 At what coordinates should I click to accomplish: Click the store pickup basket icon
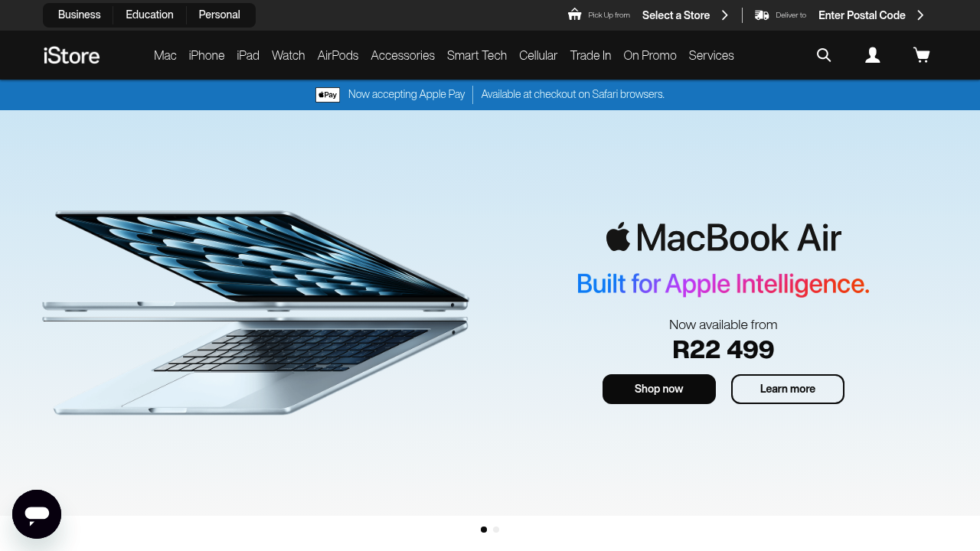(x=575, y=15)
